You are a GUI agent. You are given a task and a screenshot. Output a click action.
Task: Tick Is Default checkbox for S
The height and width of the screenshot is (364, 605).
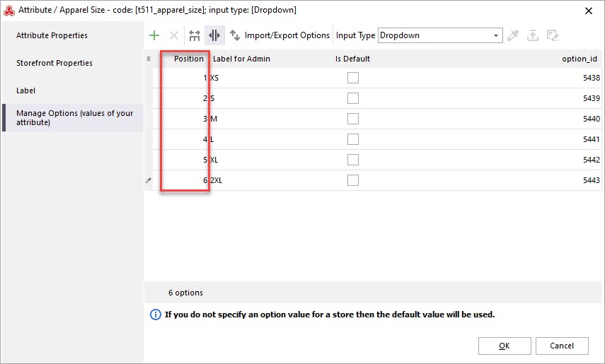pyautogui.click(x=352, y=98)
